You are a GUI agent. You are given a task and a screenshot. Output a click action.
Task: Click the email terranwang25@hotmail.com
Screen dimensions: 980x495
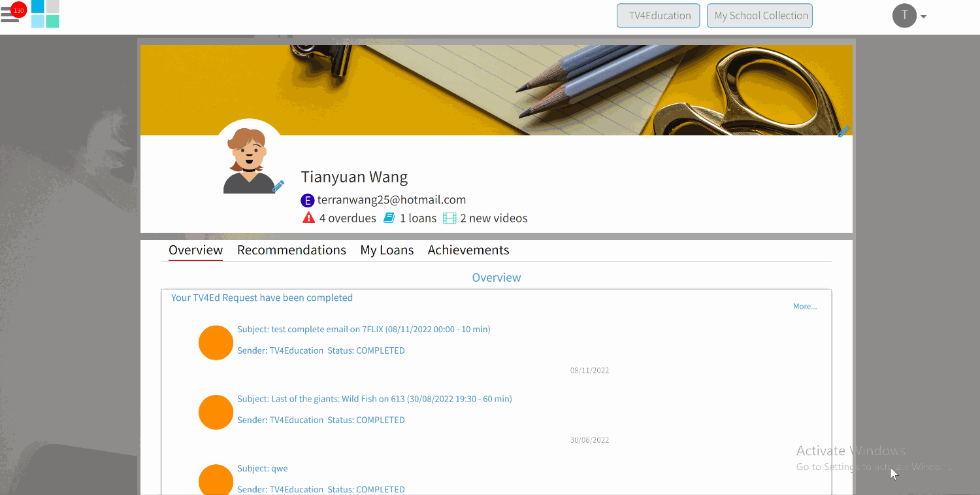[x=391, y=200]
